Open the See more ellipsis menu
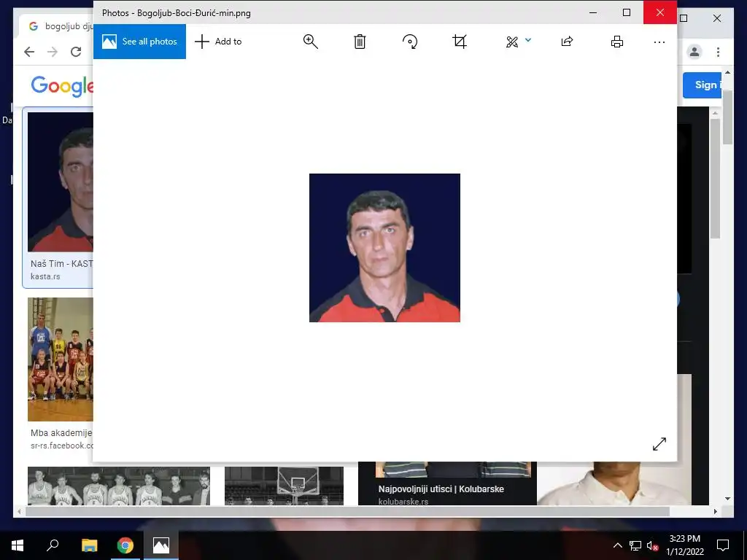The width and height of the screenshot is (747, 560). tap(659, 42)
